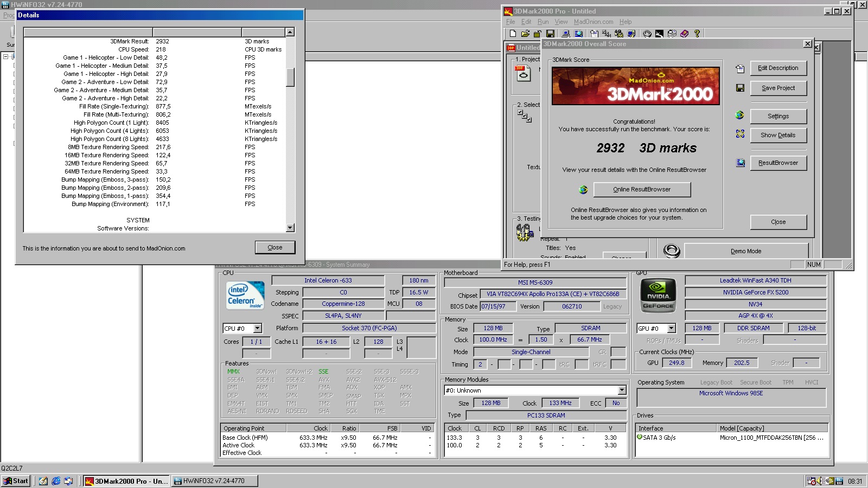868x488 pixels.
Task: Click the icon beside ResultBrowser button
Action: pyautogui.click(x=740, y=163)
